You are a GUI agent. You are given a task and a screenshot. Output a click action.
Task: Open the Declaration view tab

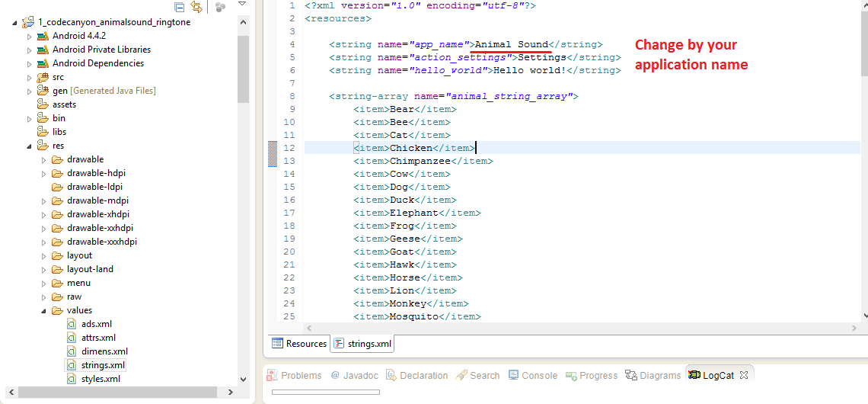point(417,375)
